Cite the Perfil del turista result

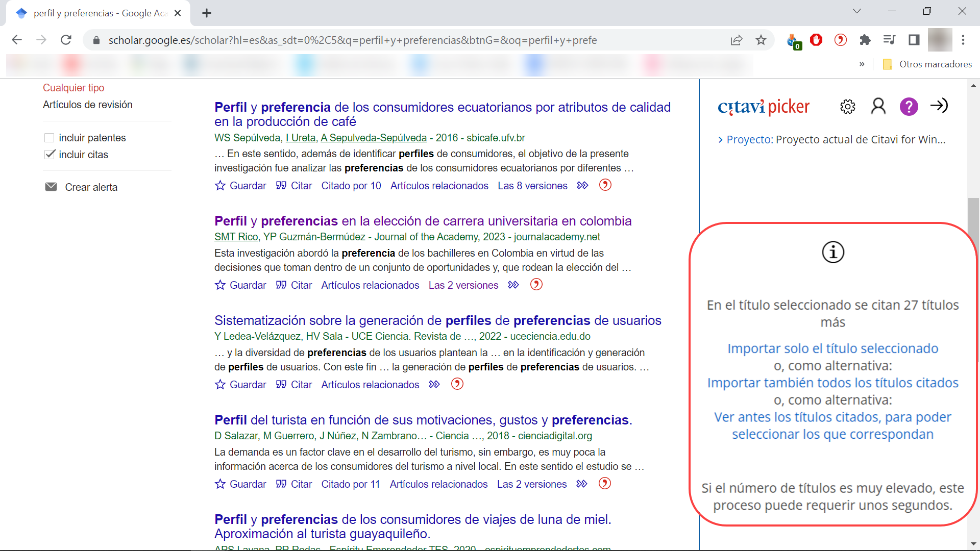(x=294, y=484)
